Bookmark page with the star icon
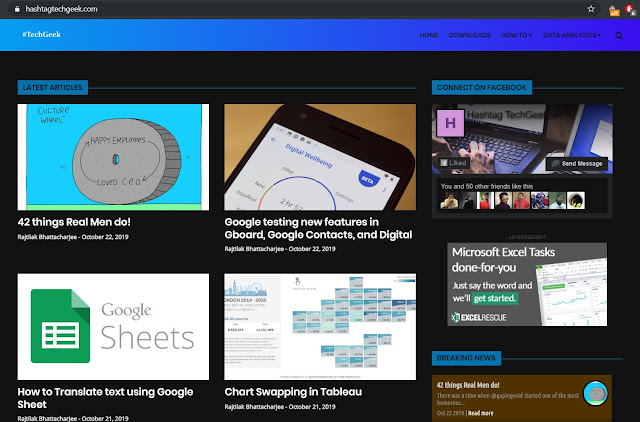This screenshot has height=422, width=640. click(x=591, y=9)
